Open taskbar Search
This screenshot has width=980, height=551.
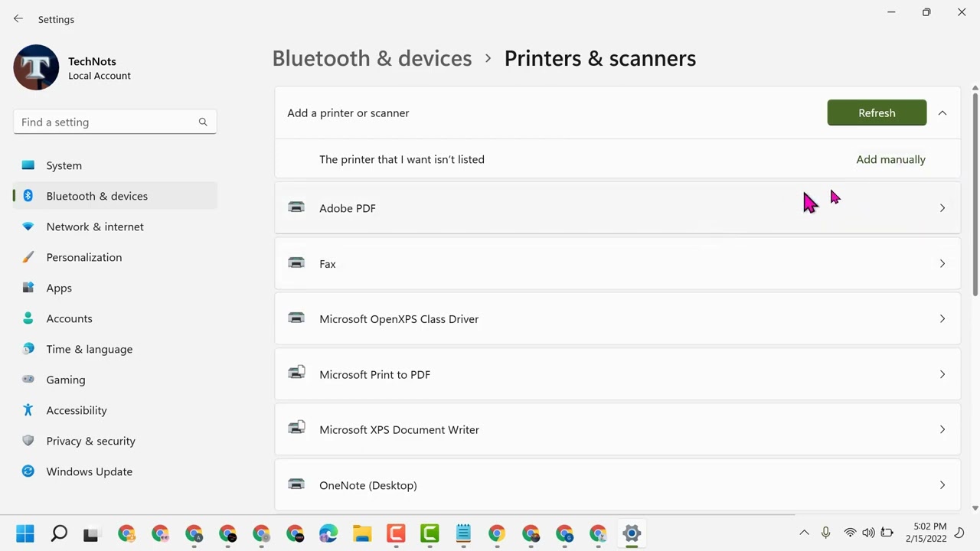point(59,533)
